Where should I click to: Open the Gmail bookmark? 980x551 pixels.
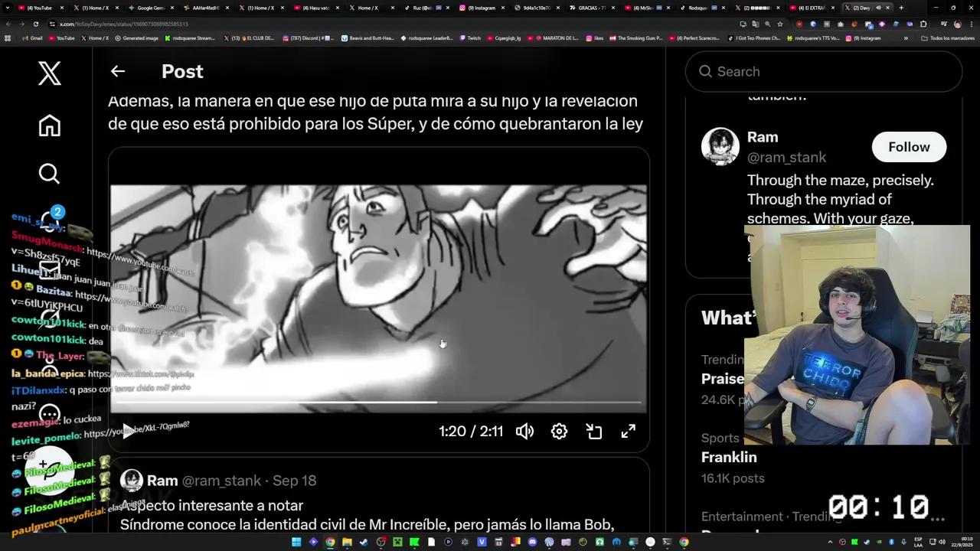pos(32,37)
